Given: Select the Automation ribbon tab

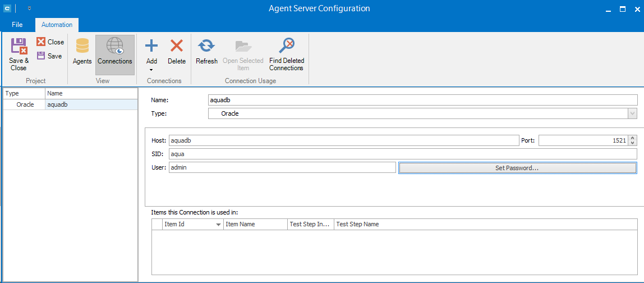Looking at the screenshot, I should point(57,25).
